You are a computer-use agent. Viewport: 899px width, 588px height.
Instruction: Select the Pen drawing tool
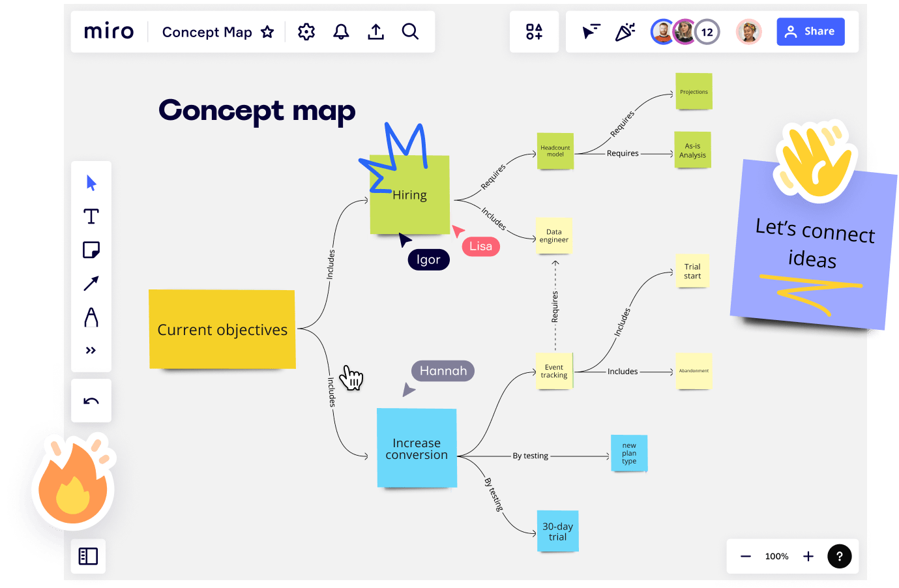click(x=91, y=317)
